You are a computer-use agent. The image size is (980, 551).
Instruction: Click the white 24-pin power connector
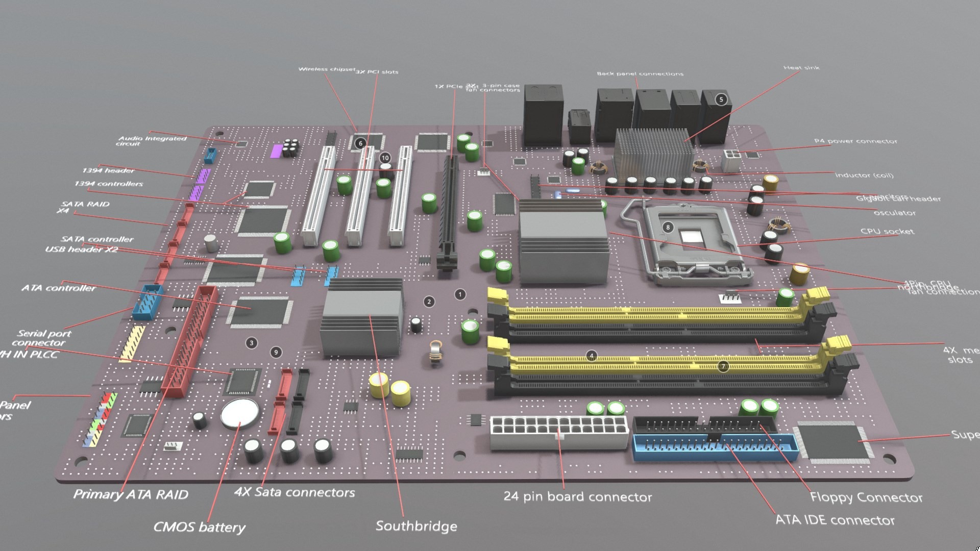[x=558, y=432]
